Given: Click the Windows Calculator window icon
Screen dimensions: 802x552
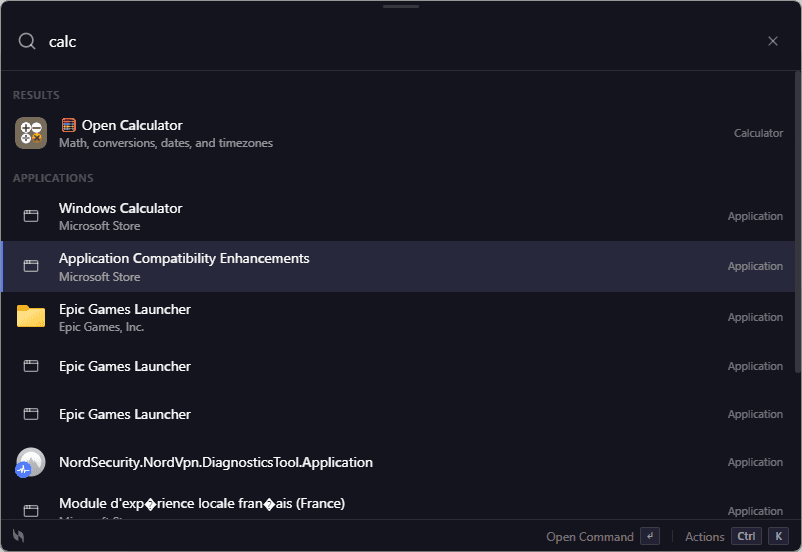Looking at the screenshot, I should click(x=31, y=216).
